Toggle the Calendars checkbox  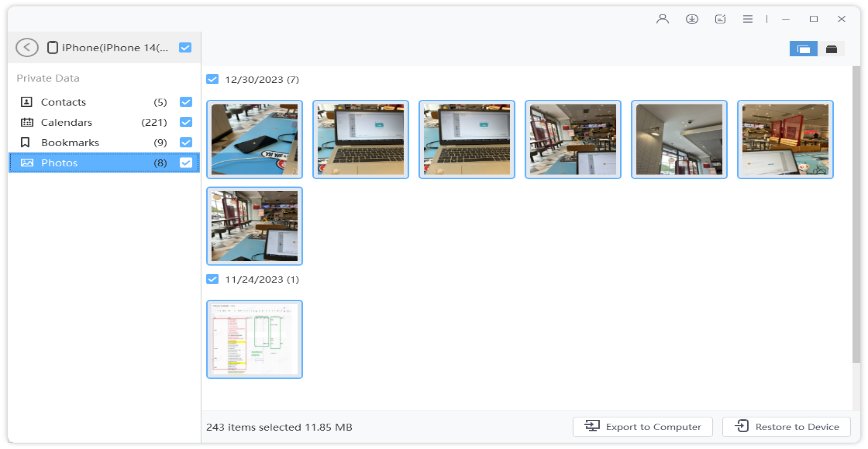(185, 122)
